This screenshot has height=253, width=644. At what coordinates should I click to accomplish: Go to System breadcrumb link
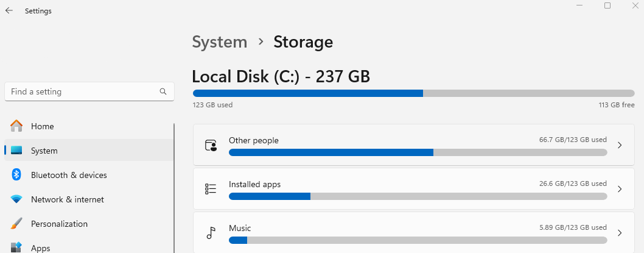pos(220,42)
